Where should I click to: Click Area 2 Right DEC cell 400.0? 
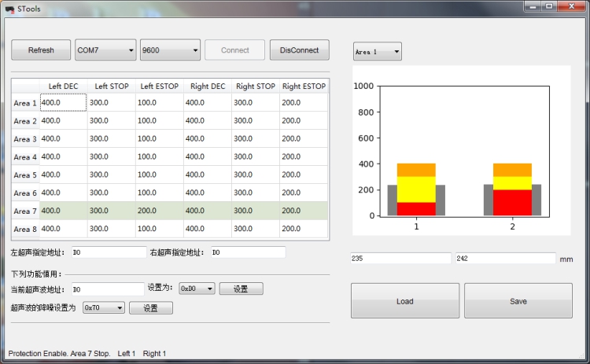coord(208,120)
